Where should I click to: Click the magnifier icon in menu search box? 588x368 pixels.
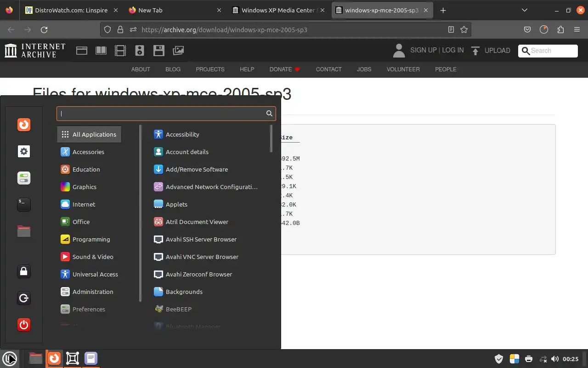[x=269, y=114]
